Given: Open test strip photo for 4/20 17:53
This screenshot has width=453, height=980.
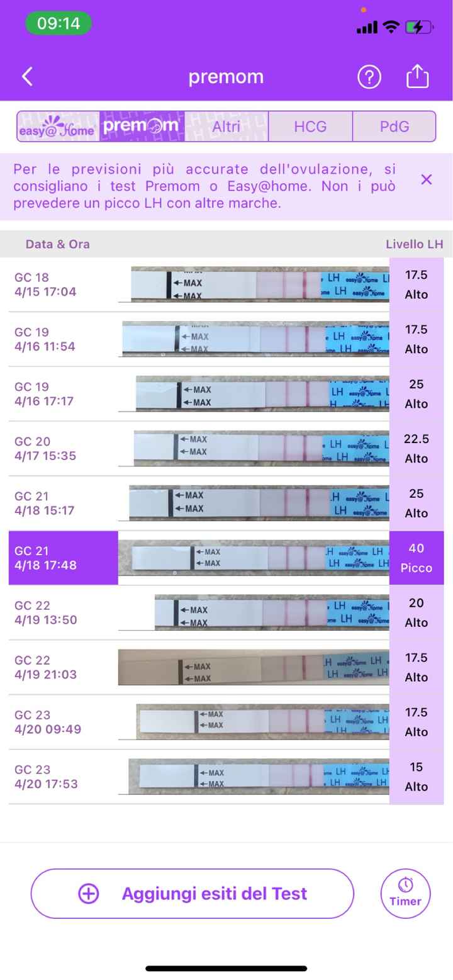Looking at the screenshot, I should (x=258, y=776).
